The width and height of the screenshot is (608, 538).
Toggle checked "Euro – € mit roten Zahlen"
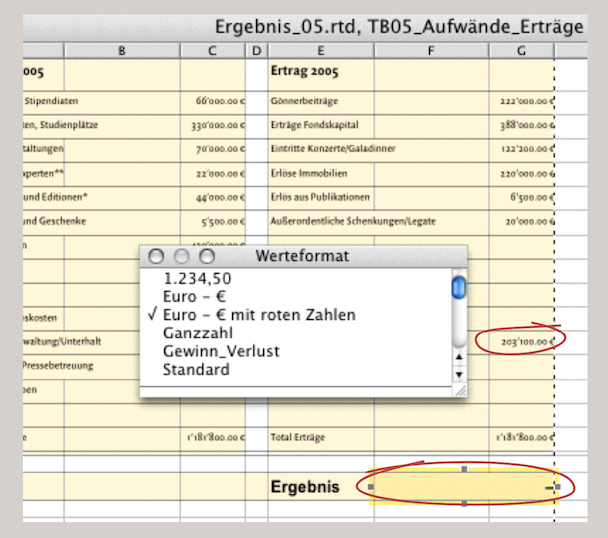click(256, 315)
